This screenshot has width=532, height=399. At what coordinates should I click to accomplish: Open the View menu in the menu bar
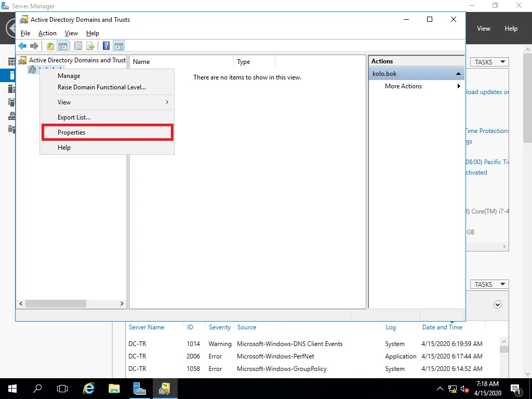pos(71,33)
